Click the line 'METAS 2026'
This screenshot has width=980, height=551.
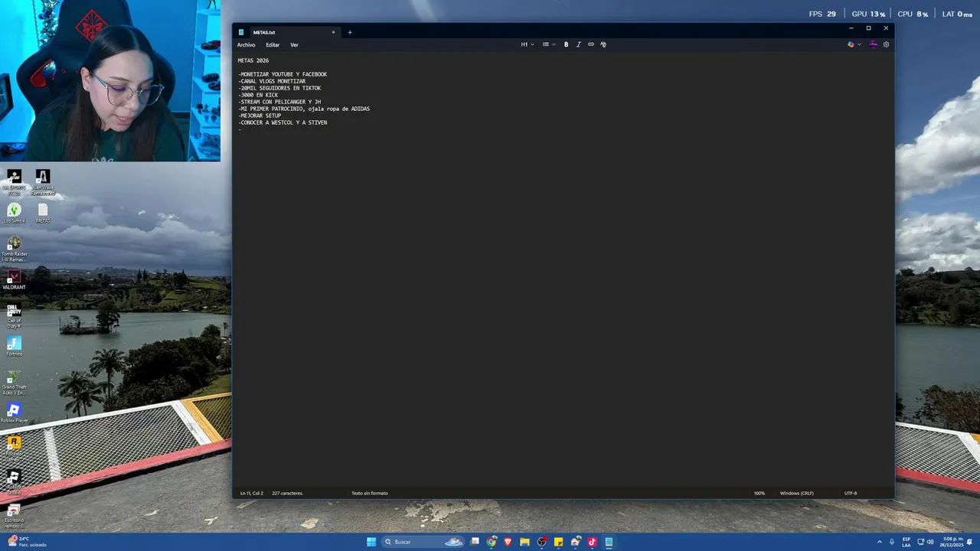click(253, 60)
